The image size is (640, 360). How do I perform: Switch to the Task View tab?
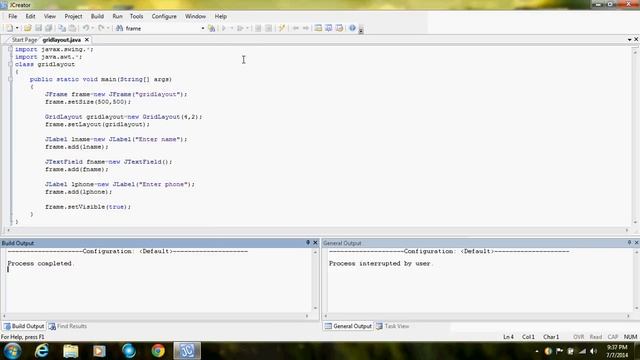pyautogui.click(x=393, y=326)
